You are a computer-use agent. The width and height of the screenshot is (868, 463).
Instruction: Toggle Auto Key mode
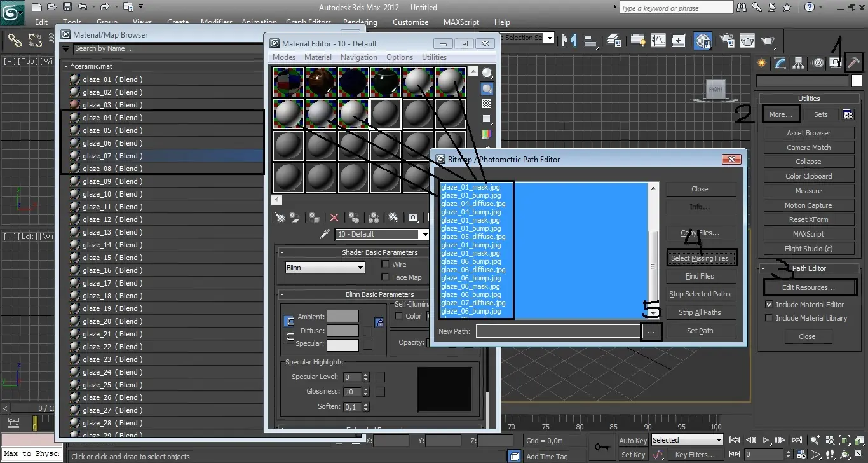(x=632, y=441)
